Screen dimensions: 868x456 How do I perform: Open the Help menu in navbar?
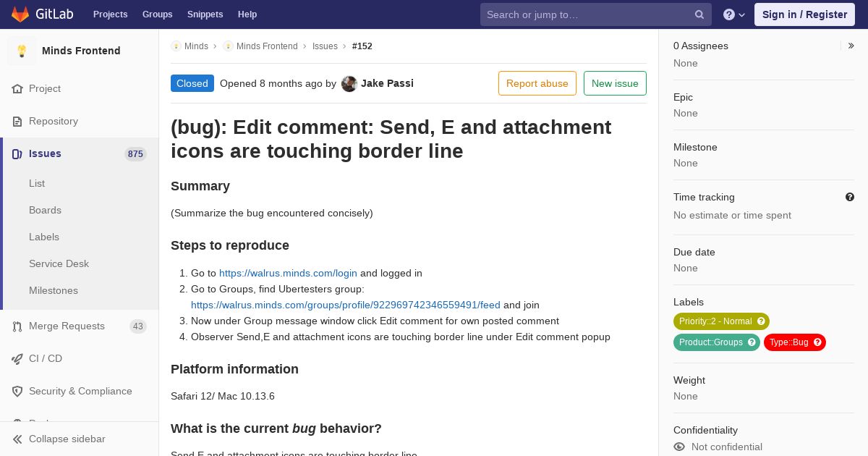tap(247, 14)
